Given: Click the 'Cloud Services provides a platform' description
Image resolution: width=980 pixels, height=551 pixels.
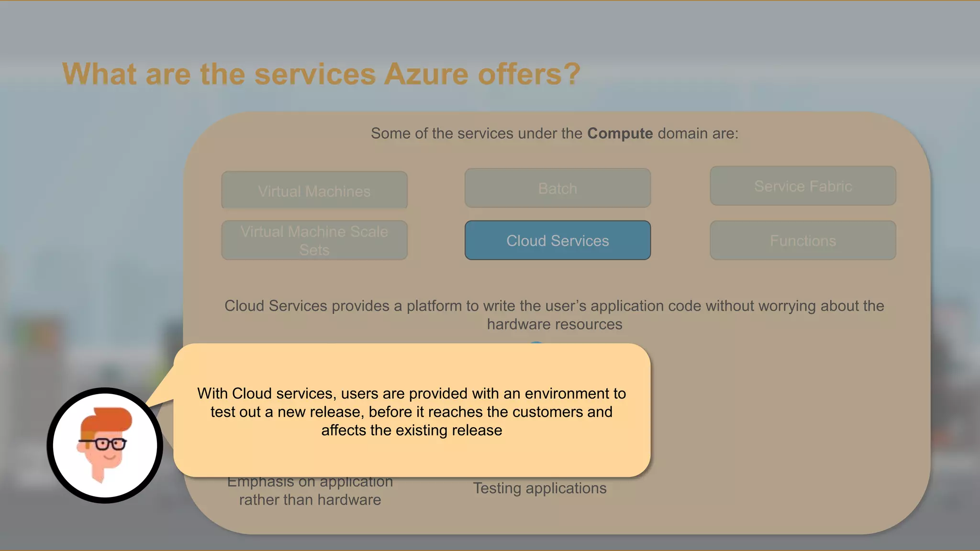Looking at the screenshot, I should 555,315.
